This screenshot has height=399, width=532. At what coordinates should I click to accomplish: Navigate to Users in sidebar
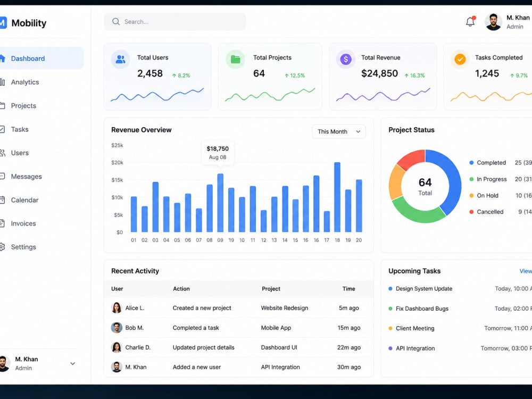pyautogui.click(x=20, y=153)
